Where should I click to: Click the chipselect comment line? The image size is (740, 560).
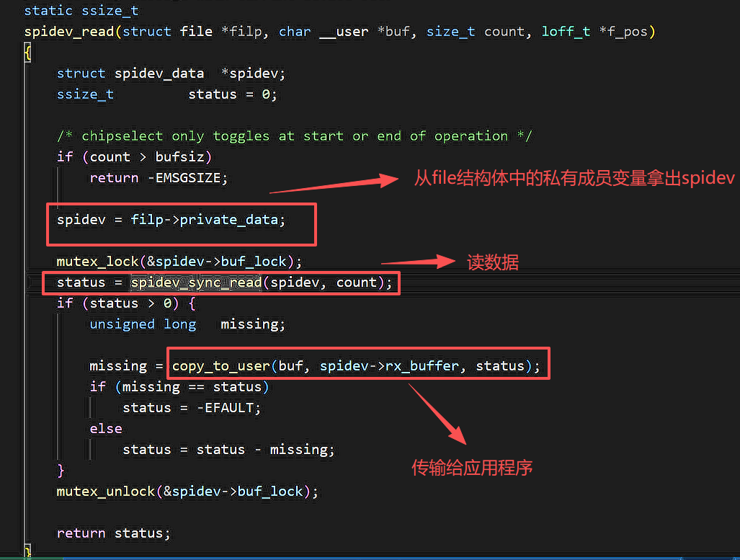(295, 136)
